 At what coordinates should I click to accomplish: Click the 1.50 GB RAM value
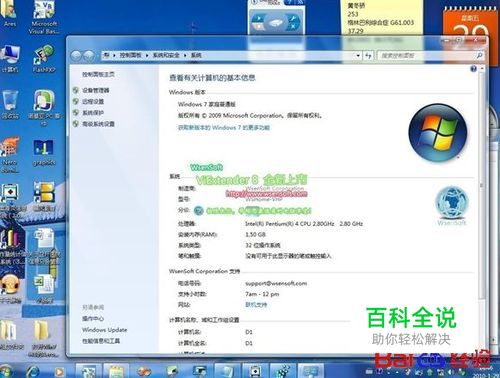click(256, 234)
